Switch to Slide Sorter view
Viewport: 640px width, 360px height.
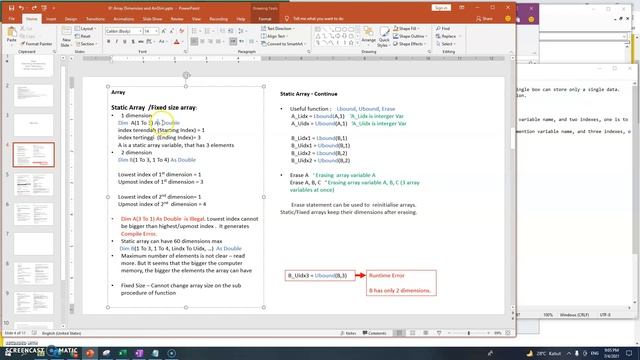coord(412,333)
